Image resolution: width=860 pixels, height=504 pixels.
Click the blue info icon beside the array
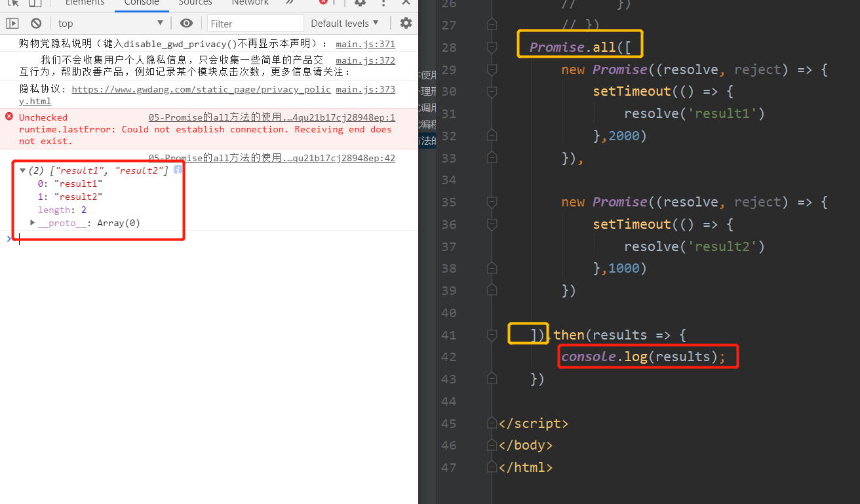coord(178,170)
